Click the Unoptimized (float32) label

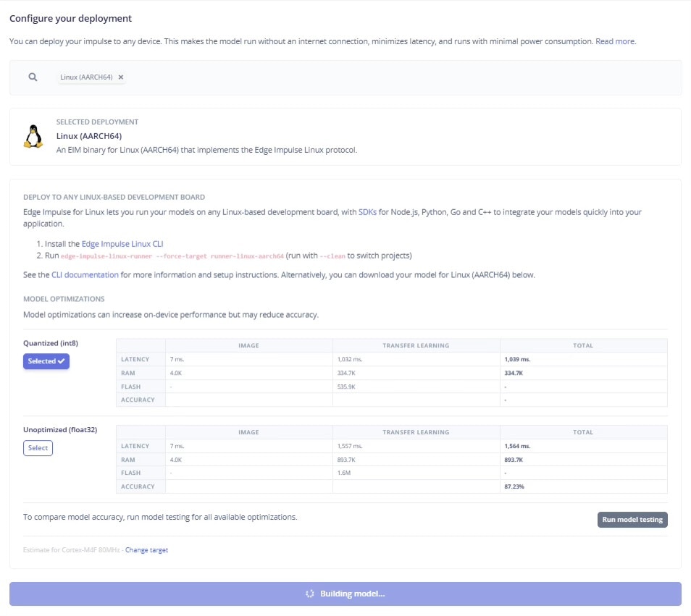click(60, 430)
